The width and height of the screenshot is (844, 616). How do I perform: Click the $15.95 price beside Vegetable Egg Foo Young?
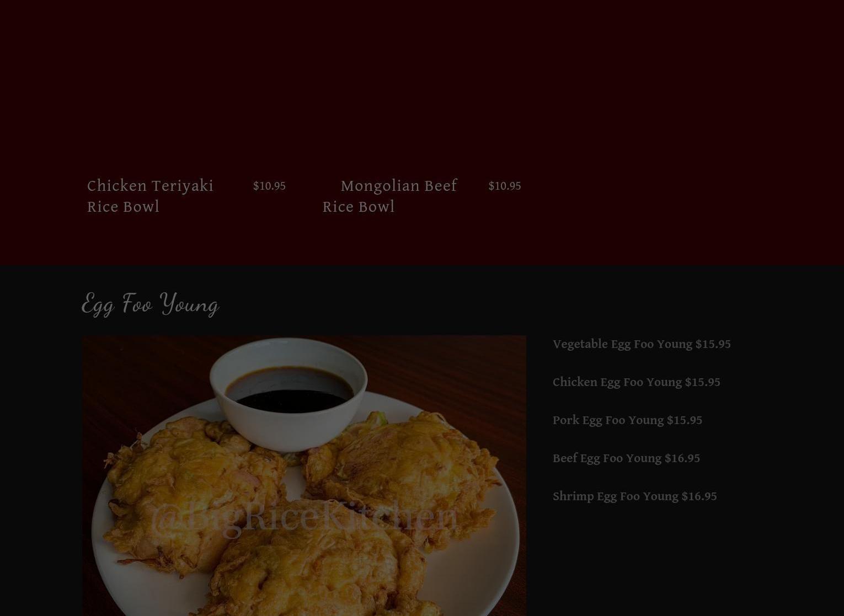tap(713, 344)
